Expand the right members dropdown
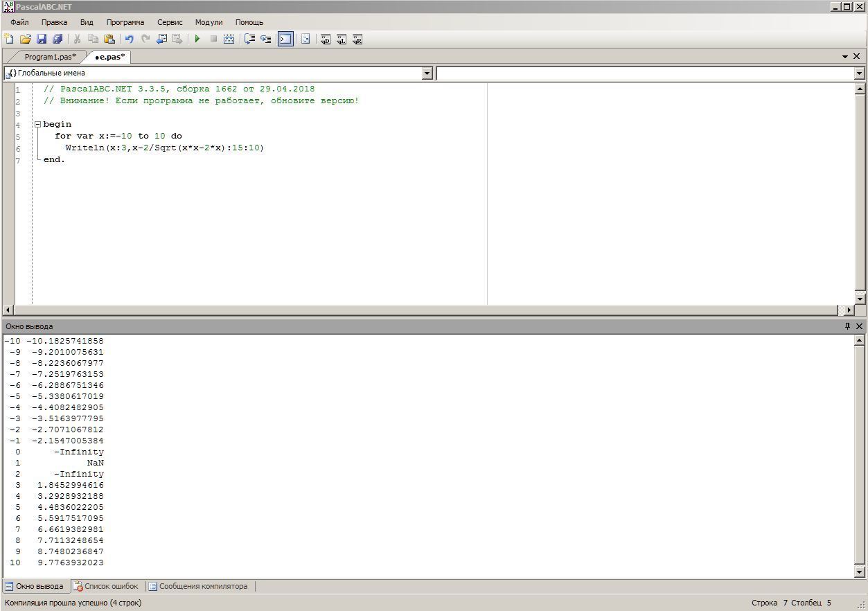This screenshot has height=611, width=868. tap(859, 73)
